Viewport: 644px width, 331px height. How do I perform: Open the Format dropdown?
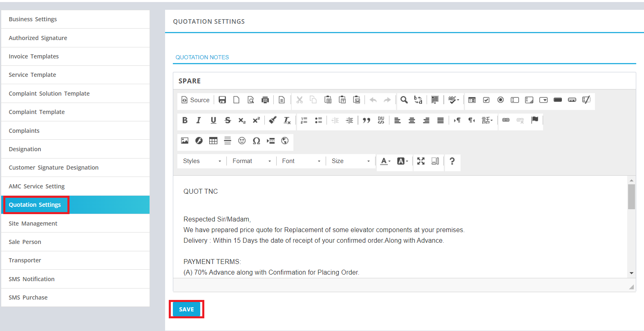[252, 161]
